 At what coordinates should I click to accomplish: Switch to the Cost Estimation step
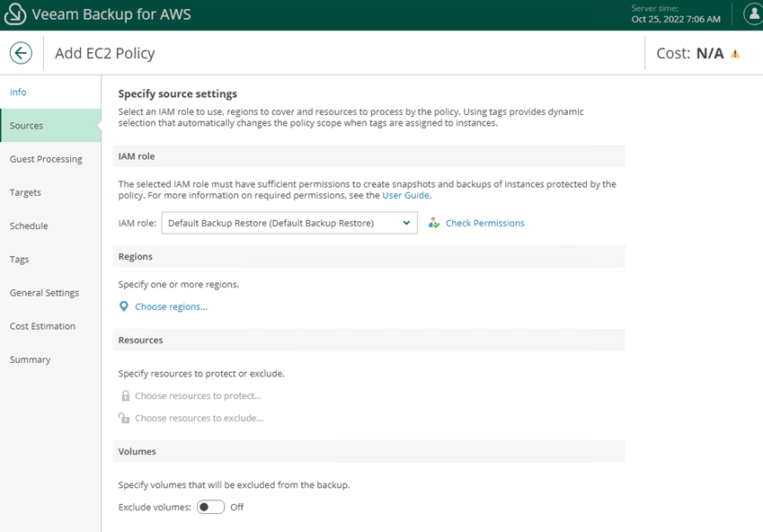42,326
